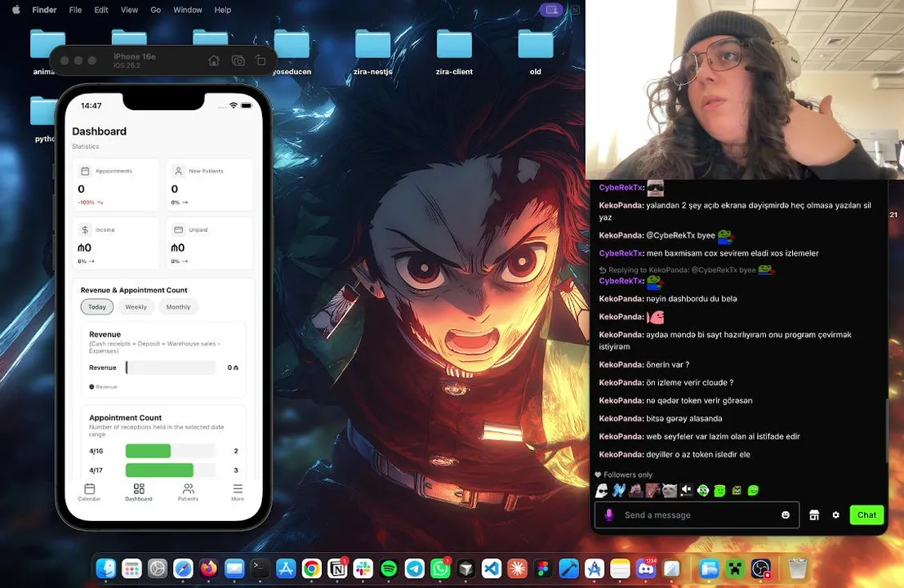This screenshot has width=904, height=588.
Task: Open chat settings gear icon
Action: [836, 514]
